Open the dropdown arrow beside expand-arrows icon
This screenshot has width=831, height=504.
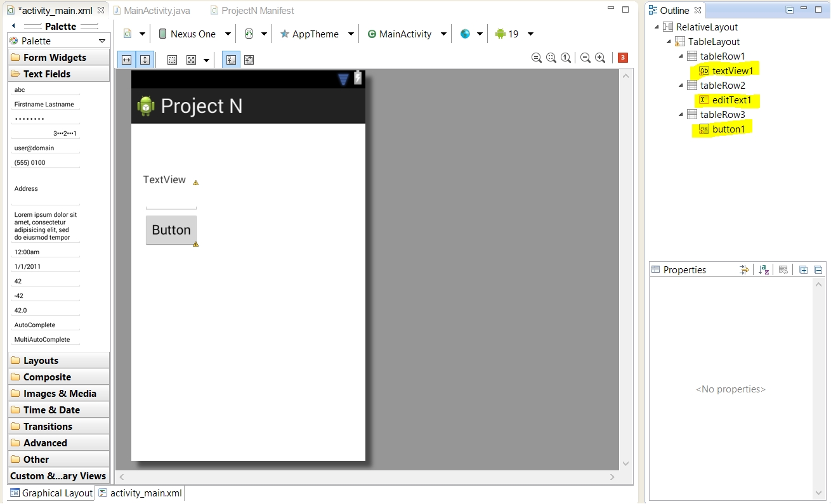click(x=206, y=60)
